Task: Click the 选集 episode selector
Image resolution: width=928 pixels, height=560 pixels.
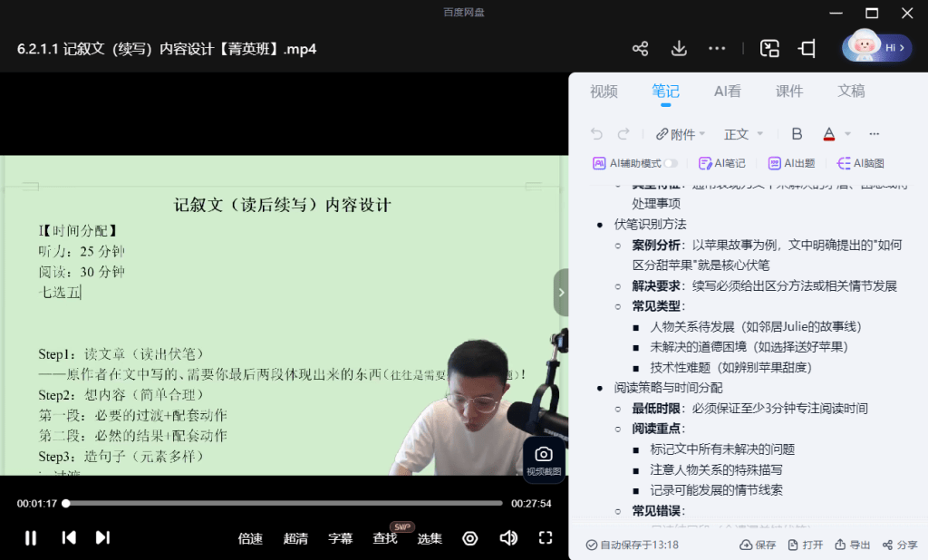Action: point(429,537)
